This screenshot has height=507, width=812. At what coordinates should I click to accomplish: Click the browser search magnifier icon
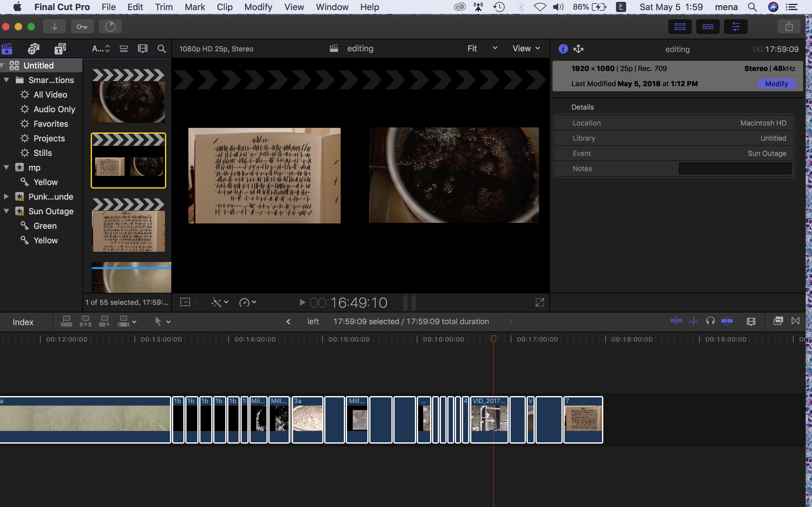pos(161,49)
